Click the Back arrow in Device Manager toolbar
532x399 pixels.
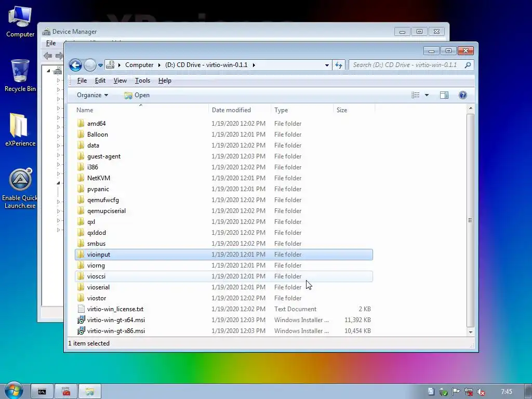48,56
